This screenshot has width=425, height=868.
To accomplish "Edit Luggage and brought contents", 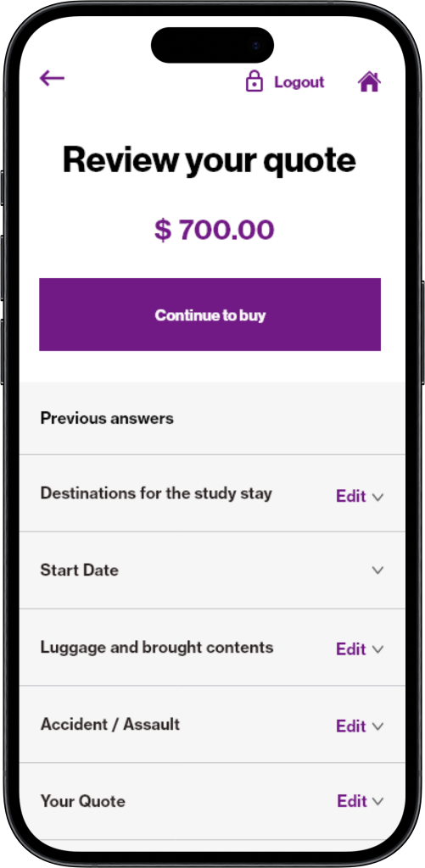I will click(x=350, y=648).
